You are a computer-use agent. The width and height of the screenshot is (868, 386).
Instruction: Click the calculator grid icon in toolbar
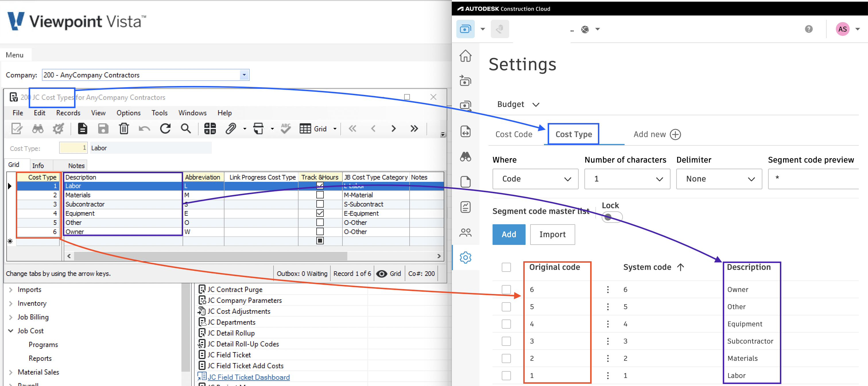point(210,128)
